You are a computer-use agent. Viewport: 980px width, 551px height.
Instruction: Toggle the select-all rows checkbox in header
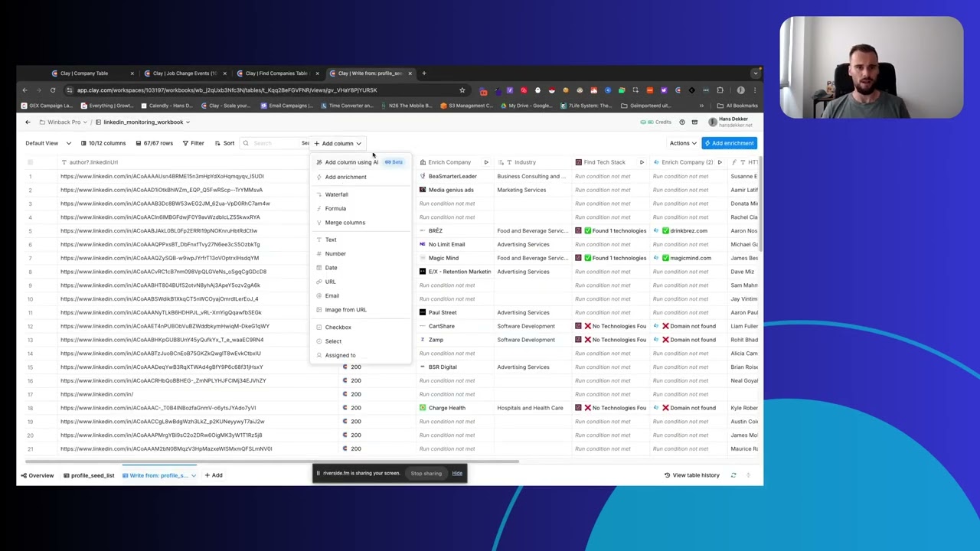(31, 162)
